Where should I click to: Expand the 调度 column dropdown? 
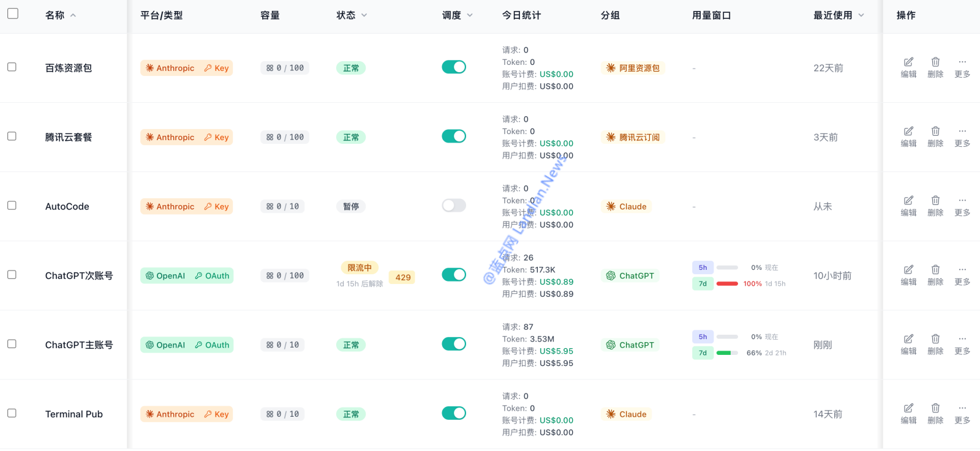point(470,15)
